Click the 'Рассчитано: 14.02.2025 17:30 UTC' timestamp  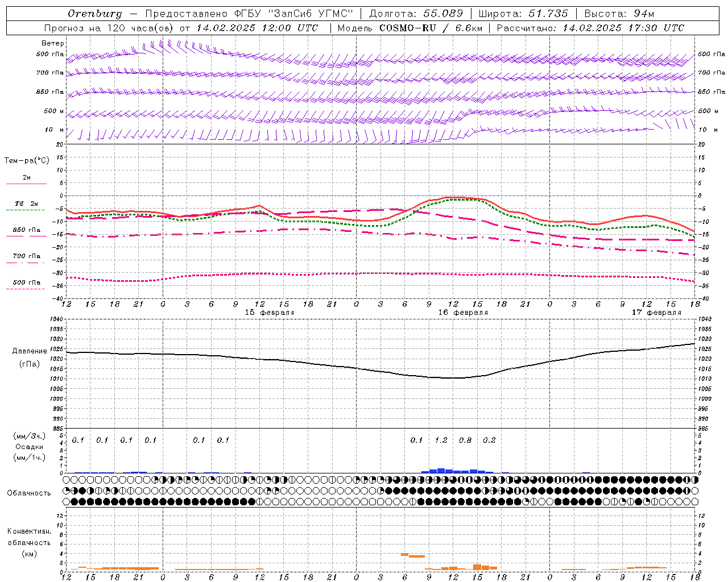tap(590, 28)
